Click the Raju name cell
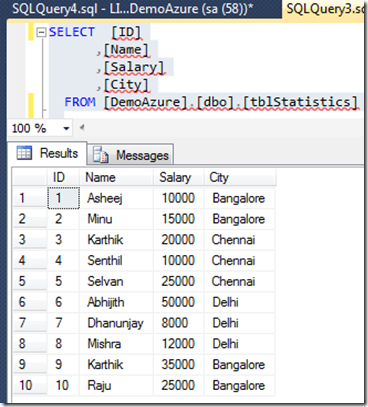Screen dimensions: 368x407 (116, 386)
